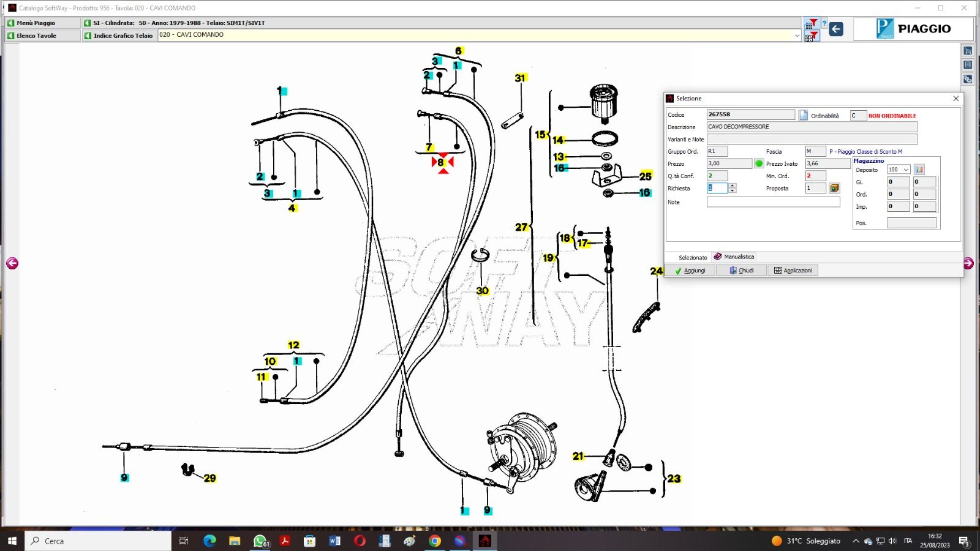The image size is (980, 551).
Task: Toggle the lower grid filter funnel button
Action: (x=811, y=37)
